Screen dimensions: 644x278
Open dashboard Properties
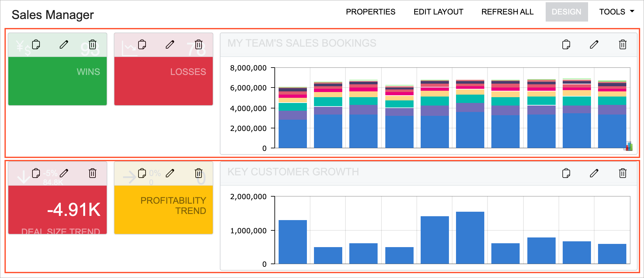tap(371, 12)
